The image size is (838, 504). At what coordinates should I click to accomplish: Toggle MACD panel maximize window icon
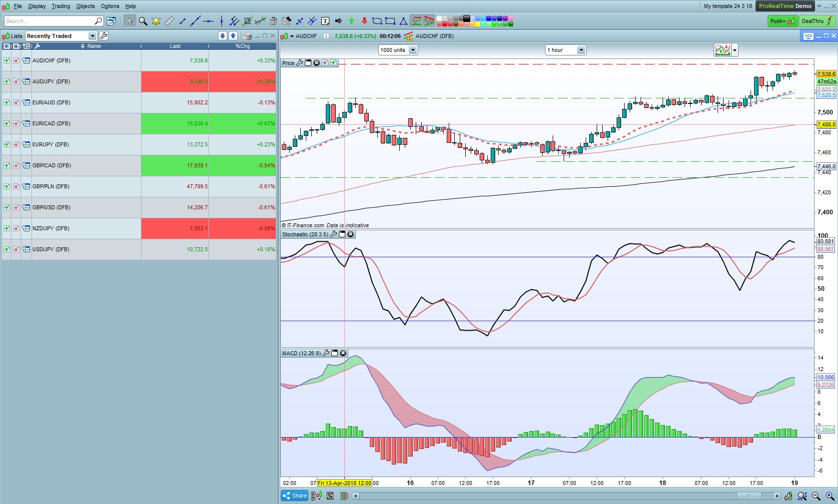(335, 353)
